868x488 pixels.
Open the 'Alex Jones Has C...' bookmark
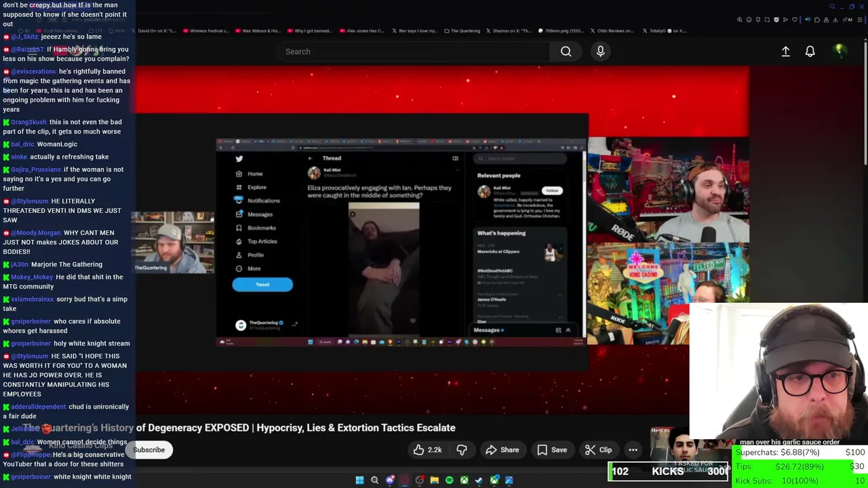coord(361,30)
